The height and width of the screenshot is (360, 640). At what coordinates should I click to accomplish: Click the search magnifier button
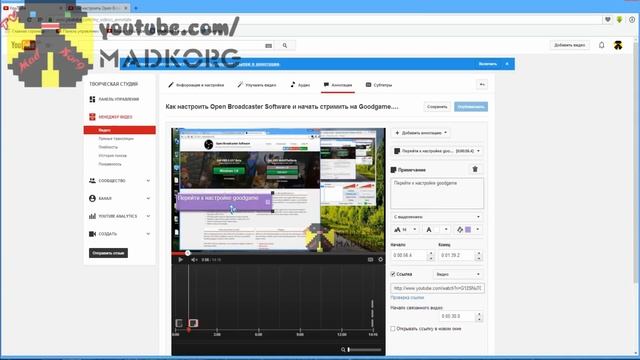[x=285, y=46]
